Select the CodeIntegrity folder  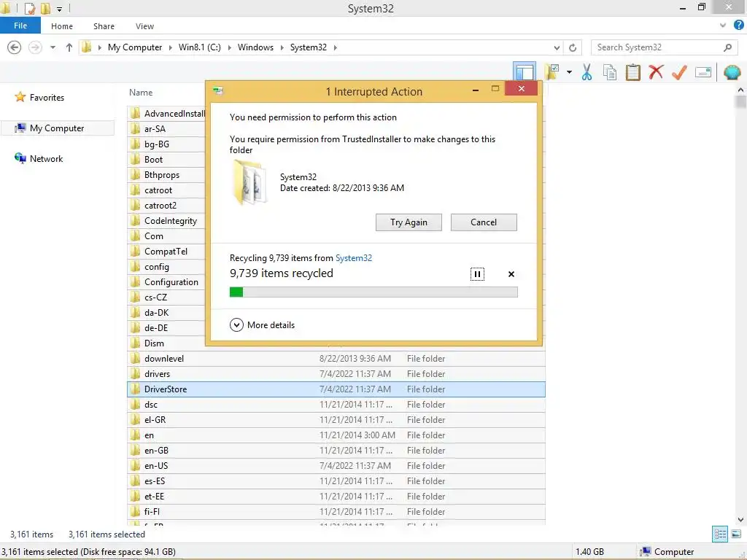pyautogui.click(x=171, y=220)
